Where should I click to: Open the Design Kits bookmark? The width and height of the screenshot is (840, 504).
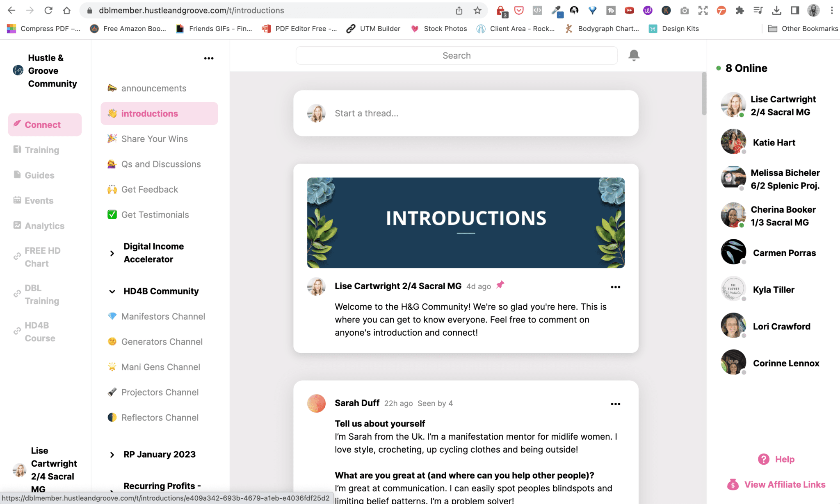click(x=673, y=29)
